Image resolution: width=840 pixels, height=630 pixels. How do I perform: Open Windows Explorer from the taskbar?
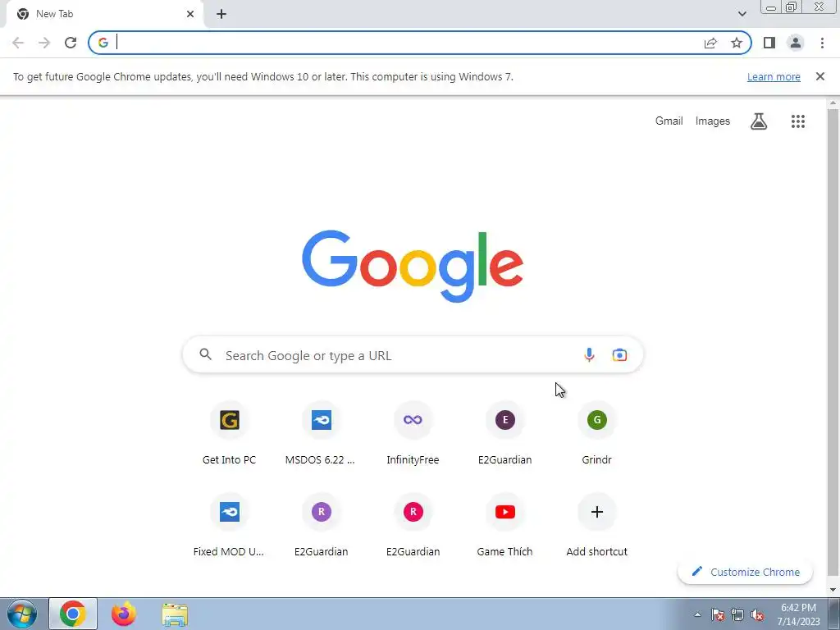tap(175, 614)
